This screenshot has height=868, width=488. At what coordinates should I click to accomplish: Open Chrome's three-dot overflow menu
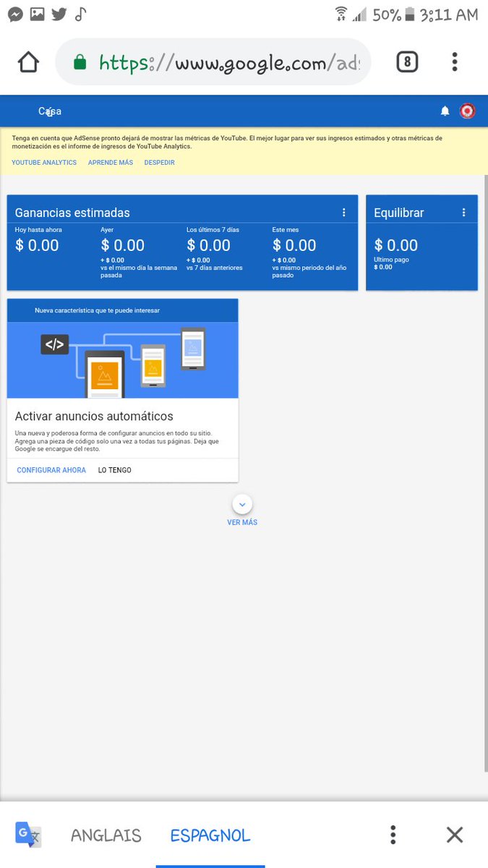(455, 62)
